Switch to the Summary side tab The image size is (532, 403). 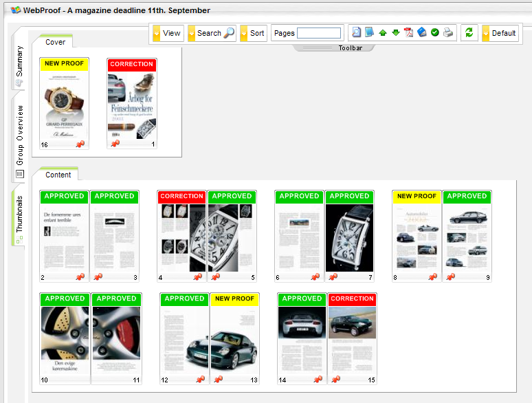19,63
